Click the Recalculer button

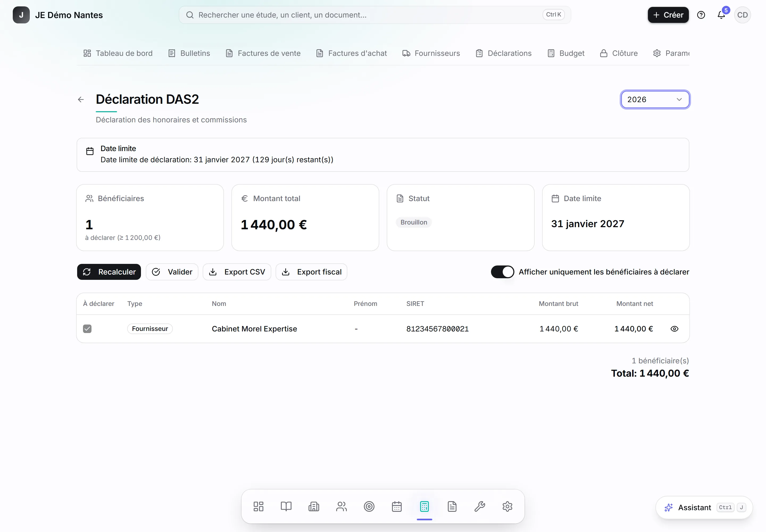(x=109, y=272)
